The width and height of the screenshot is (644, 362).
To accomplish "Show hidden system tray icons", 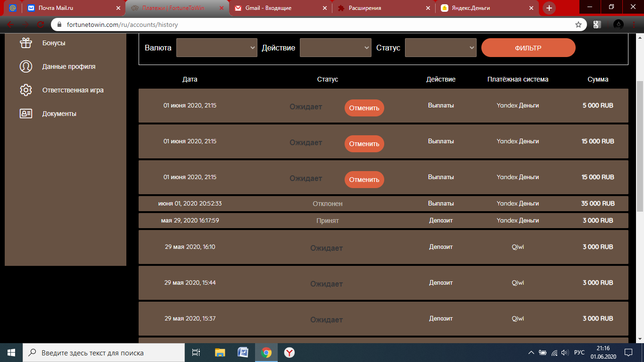I will (x=531, y=353).
